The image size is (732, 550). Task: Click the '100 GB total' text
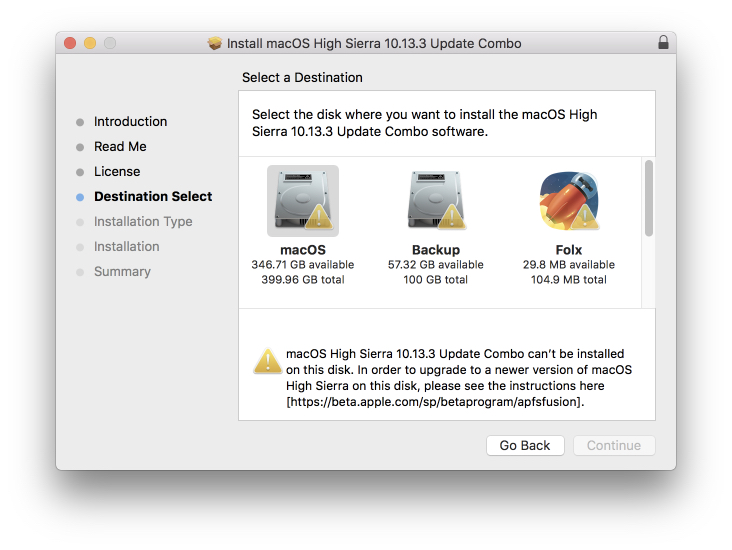point(436,280)
